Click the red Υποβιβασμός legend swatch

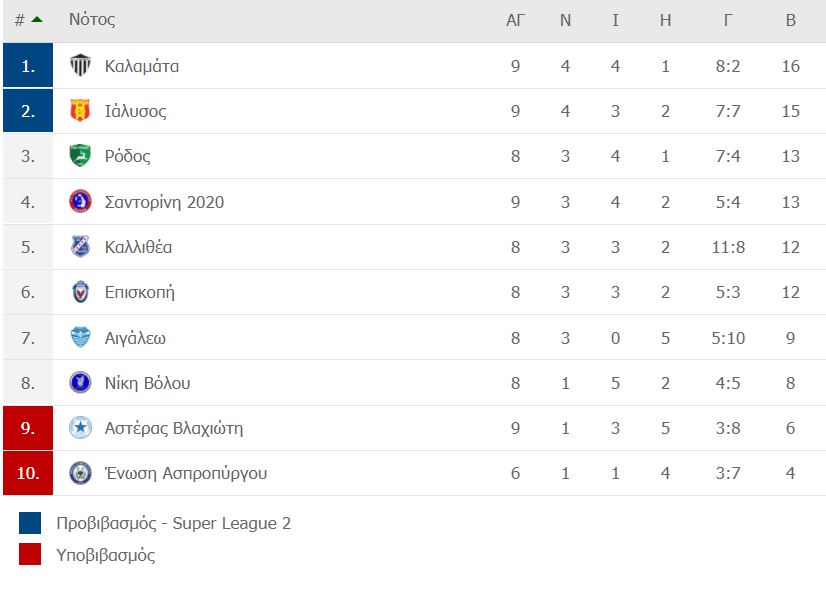point(30,554)
